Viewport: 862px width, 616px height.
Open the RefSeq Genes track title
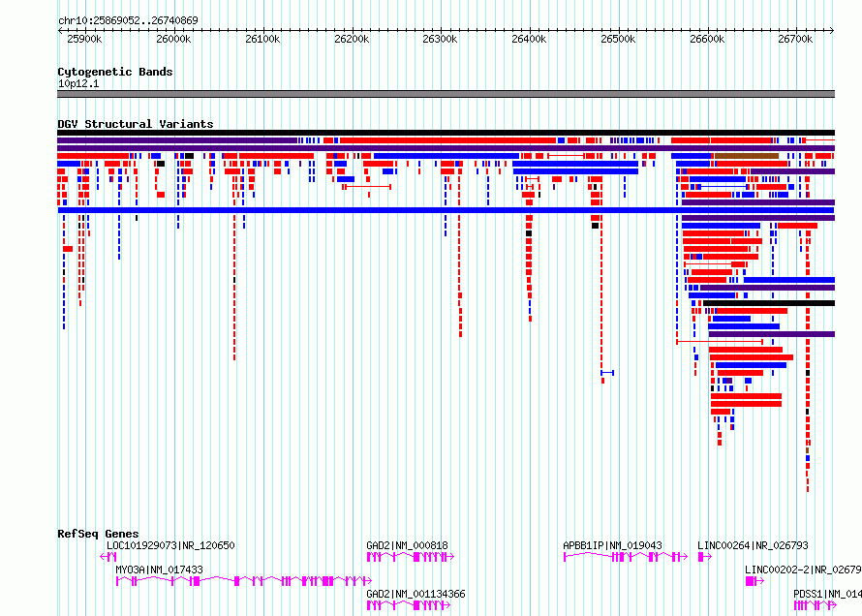99,534
